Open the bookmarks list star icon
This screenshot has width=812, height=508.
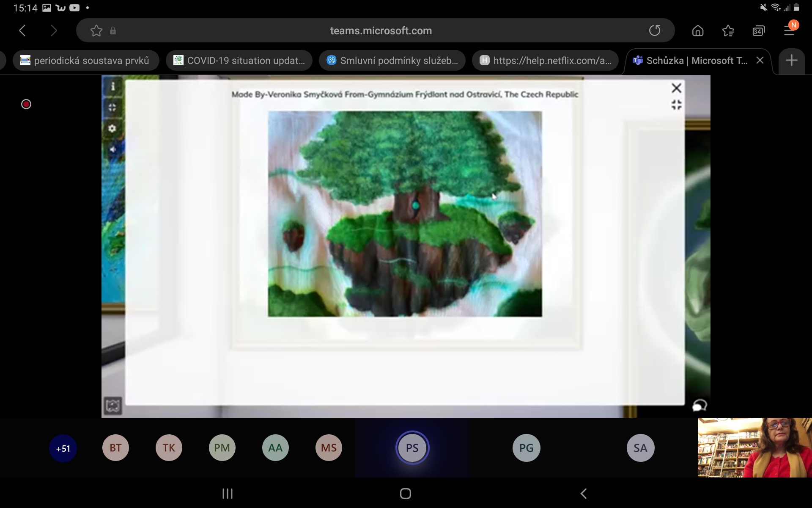point(728,30)
